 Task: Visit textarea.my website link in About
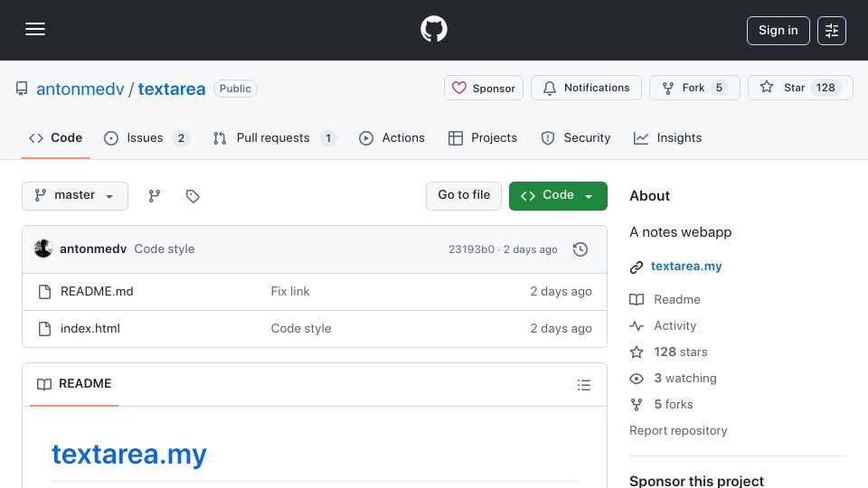[686, 266]
